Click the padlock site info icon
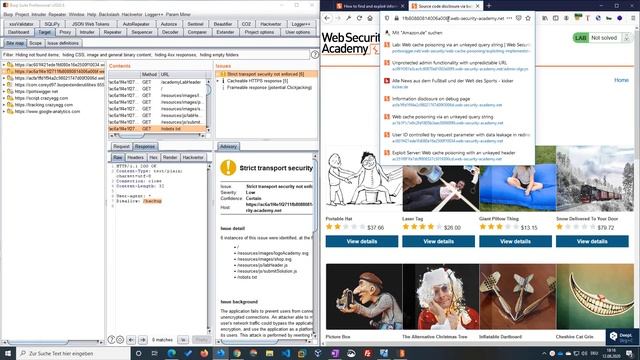 [396, 18]
